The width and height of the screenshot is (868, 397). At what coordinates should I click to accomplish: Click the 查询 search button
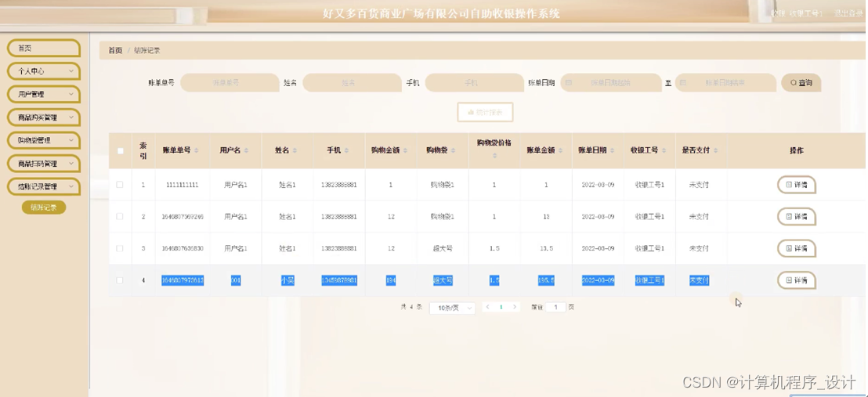801,82
